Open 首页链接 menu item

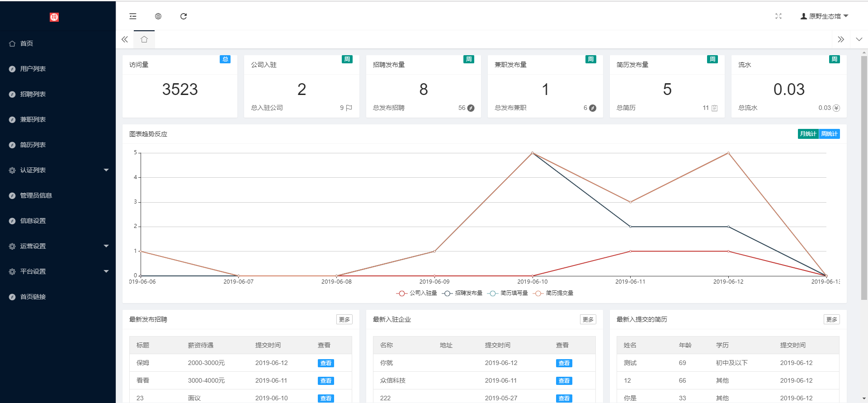click(x=58, y=297)
